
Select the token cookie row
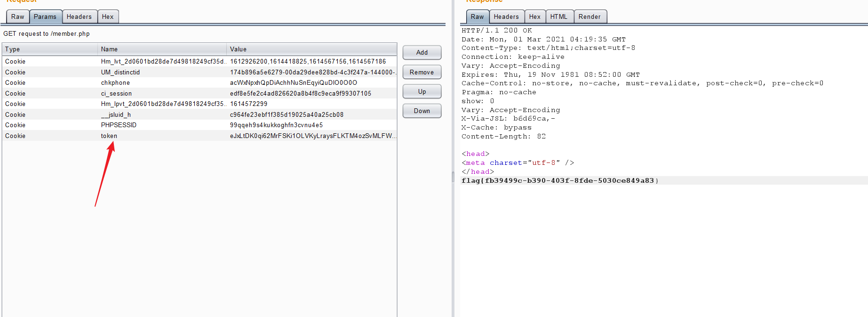pos(109,136)
